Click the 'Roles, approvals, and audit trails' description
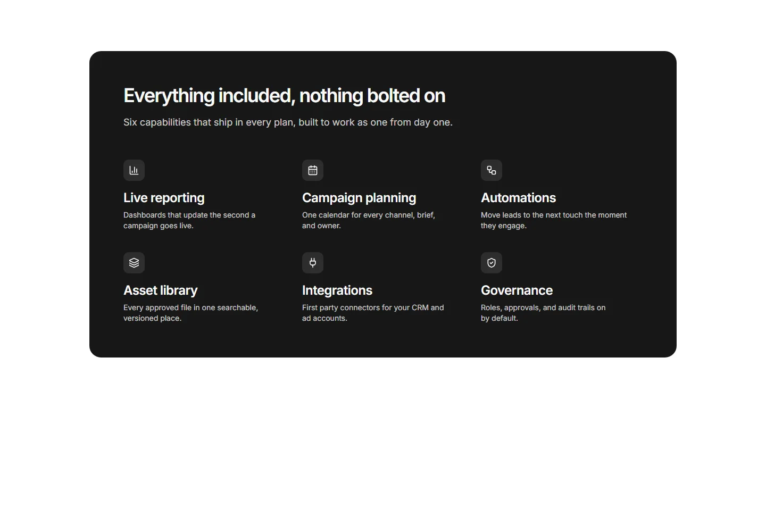The image size is (766, 532). point(543,313)
